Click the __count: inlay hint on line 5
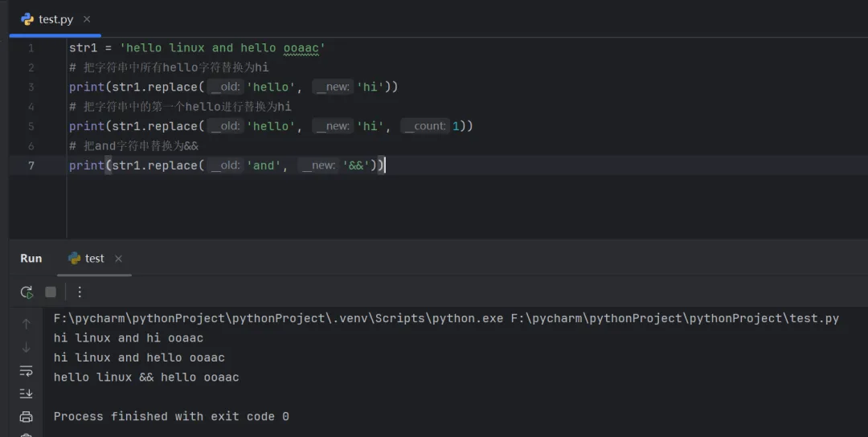Image resolution: width=868 pixels, height=437 pixels. (x=425, y=126)
